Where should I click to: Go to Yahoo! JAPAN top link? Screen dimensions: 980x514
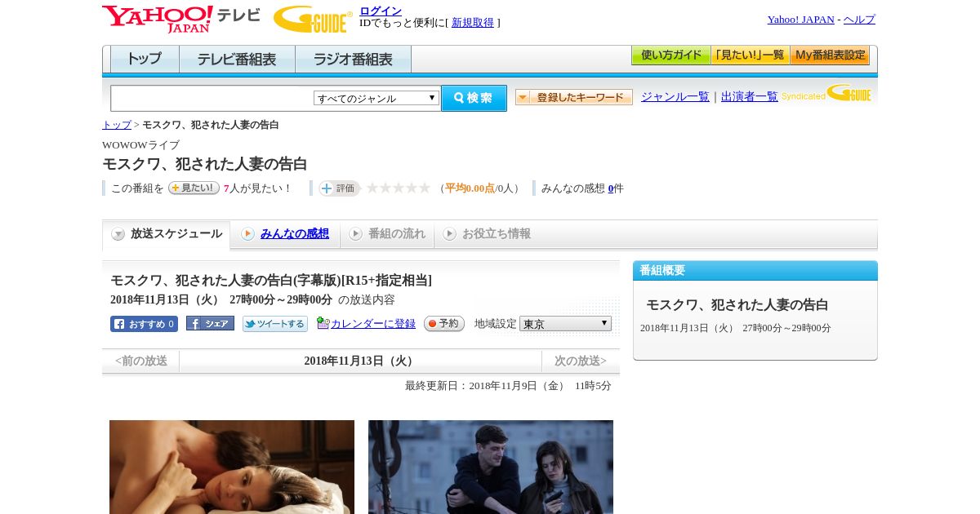(800, 20)
